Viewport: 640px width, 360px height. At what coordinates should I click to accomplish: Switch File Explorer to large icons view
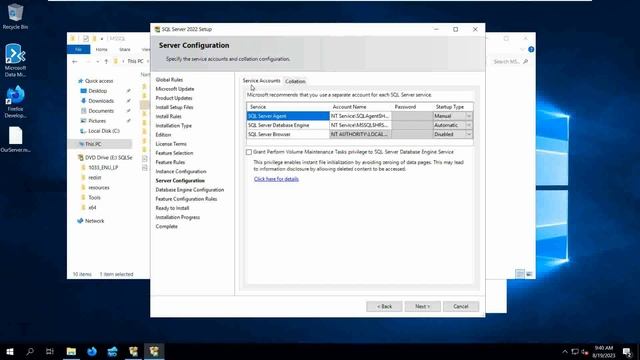[529, 274]
